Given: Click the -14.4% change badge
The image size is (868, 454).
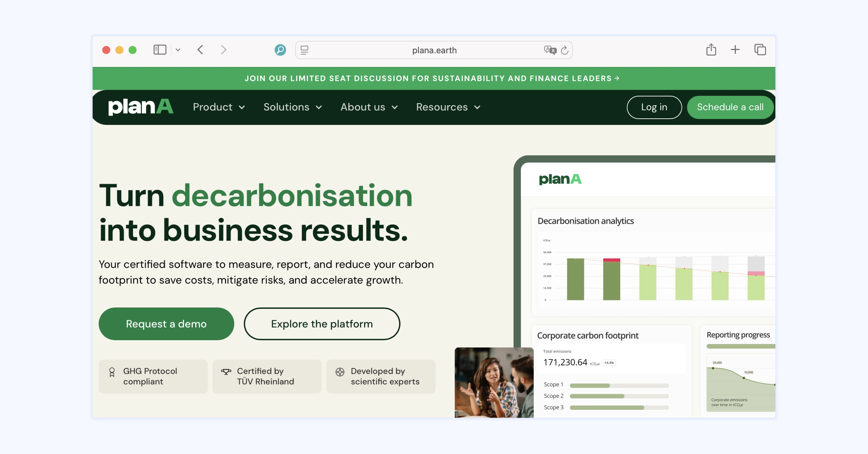Looking at the screenshot, I should (x=609, y=363).
